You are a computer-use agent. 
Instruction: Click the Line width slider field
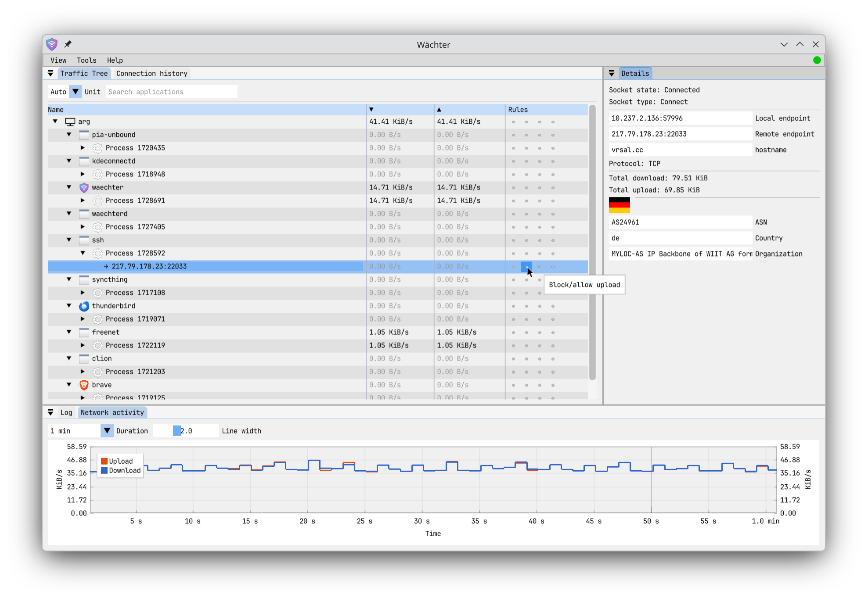click(x=186, y=431)
